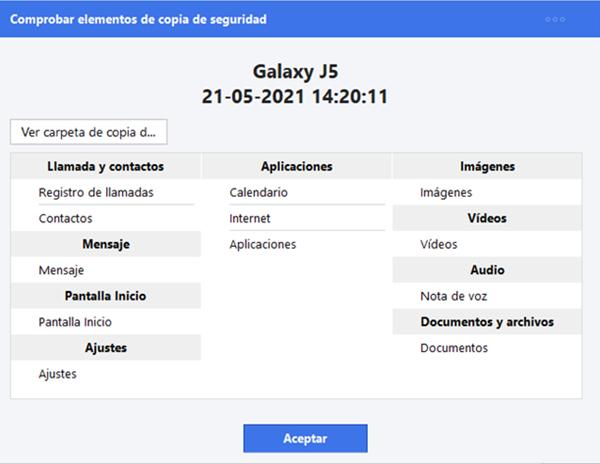Click the Vídeos section header
Viewport: 600px width, 464px height.
click(x=487, y=218)
